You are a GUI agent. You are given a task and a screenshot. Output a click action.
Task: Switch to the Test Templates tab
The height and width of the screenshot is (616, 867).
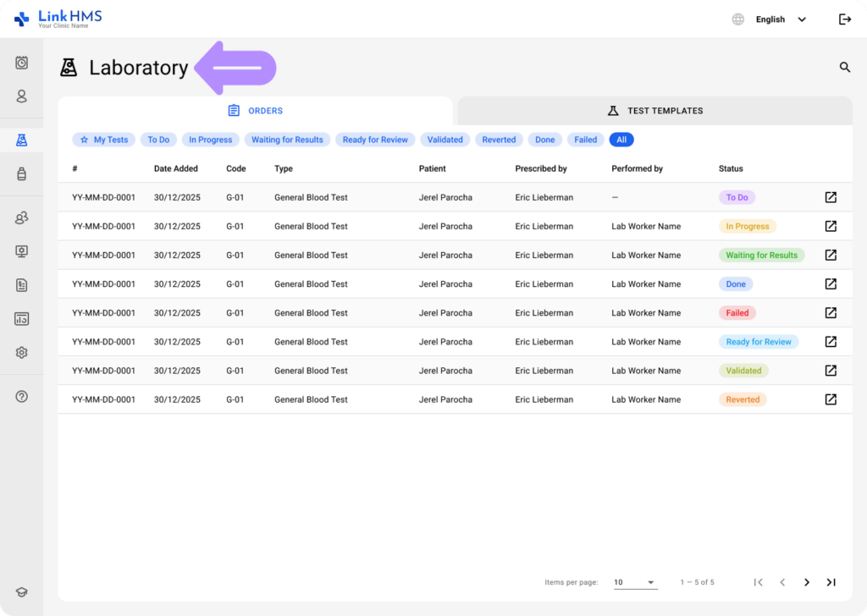coord(655,111)
